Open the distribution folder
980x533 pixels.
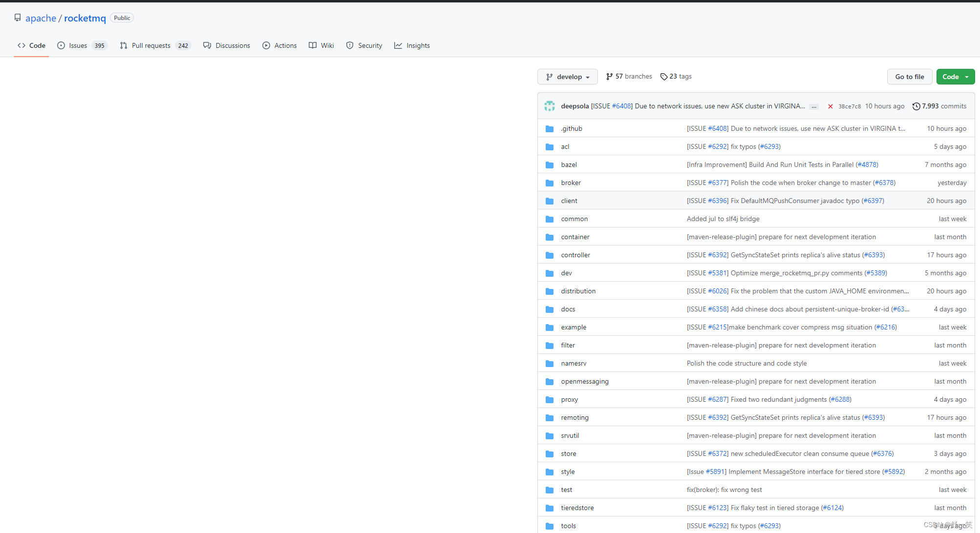pos(578,291)
